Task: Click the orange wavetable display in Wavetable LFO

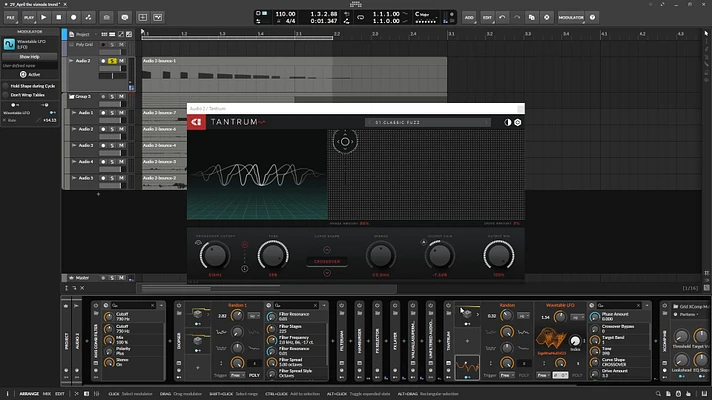Action: pyautogui.click(x=551, y=339)
